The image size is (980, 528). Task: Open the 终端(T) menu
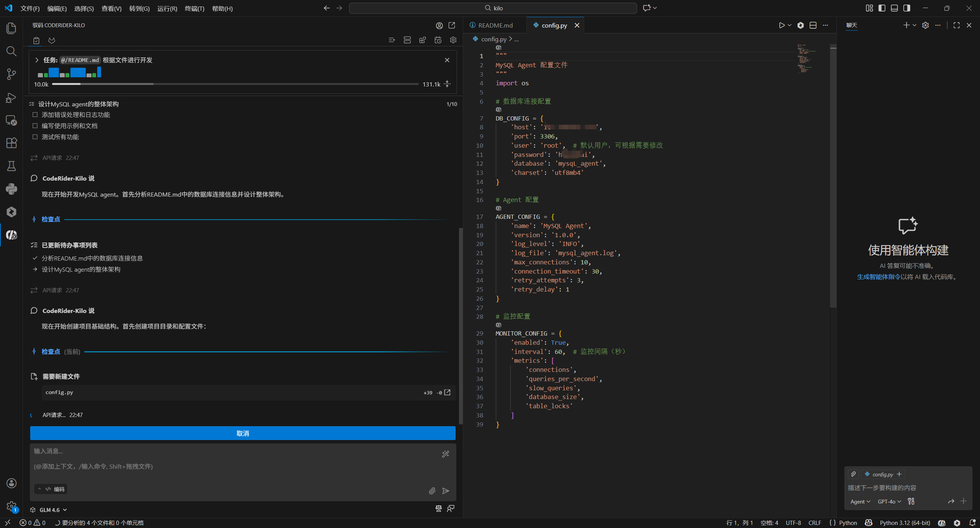pyautogui.click(x=194, y=8)
